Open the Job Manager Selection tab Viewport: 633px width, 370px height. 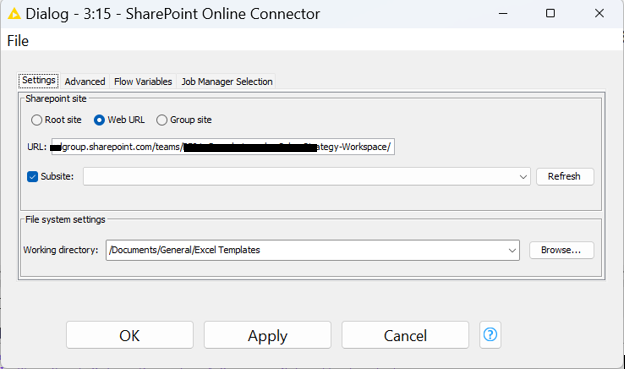pyautogui.click(x=227, y=82)
